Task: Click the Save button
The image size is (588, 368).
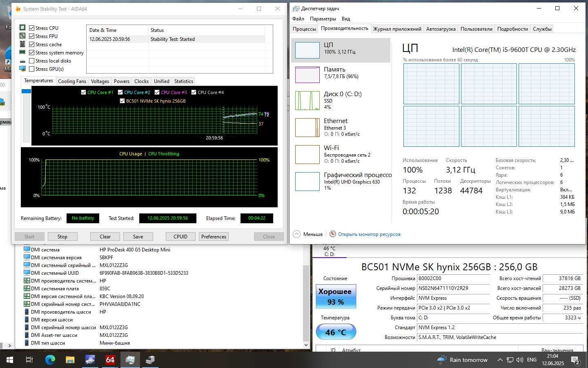Action: [x=138, y=236]
